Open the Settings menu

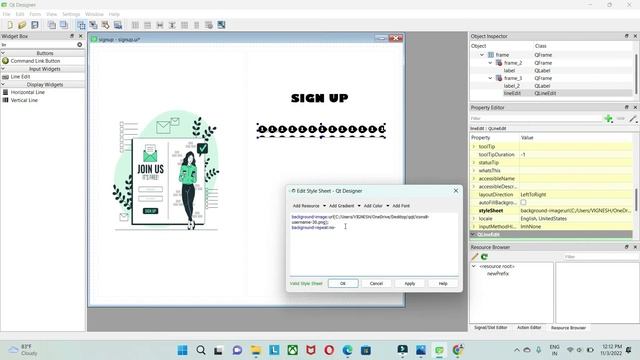click(x=71, y=14)
